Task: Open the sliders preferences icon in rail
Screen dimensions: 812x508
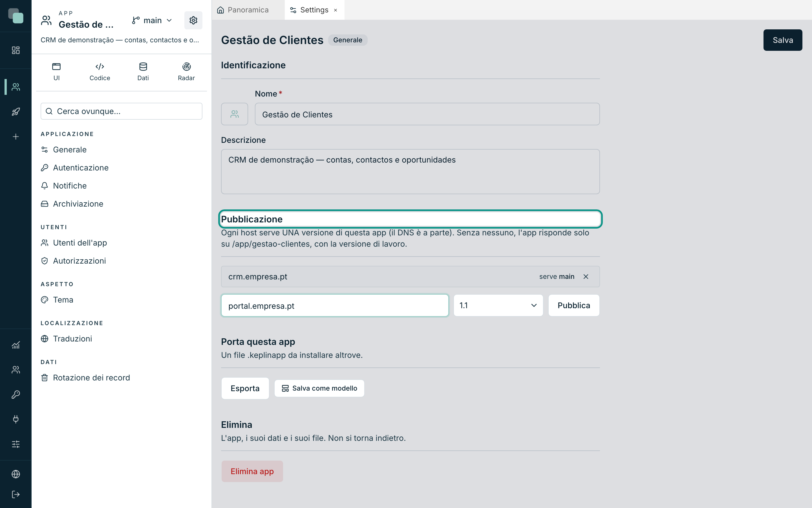Action: coord(16,444)
